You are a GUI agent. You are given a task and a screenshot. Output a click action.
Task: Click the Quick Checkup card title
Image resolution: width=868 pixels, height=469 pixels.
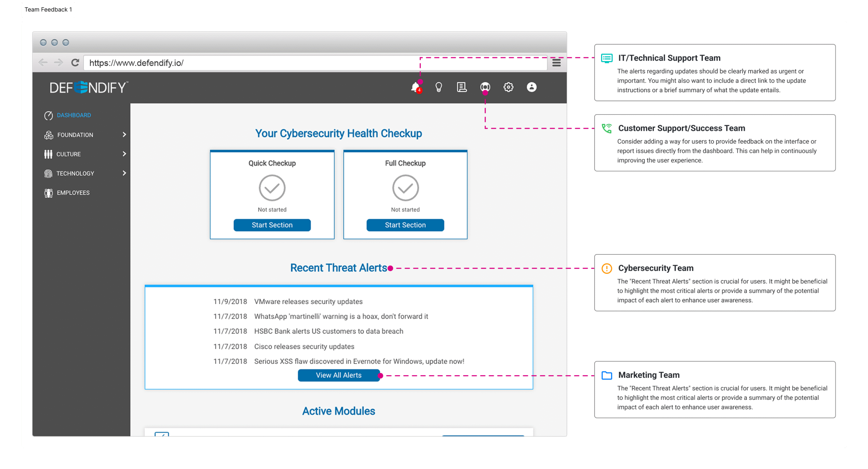272,163
